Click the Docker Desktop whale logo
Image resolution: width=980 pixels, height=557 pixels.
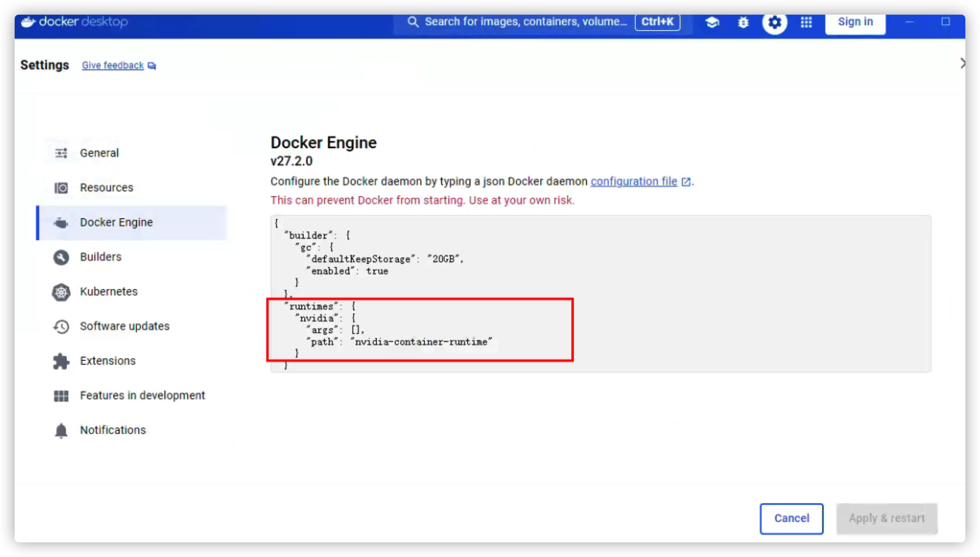[28, 22]
